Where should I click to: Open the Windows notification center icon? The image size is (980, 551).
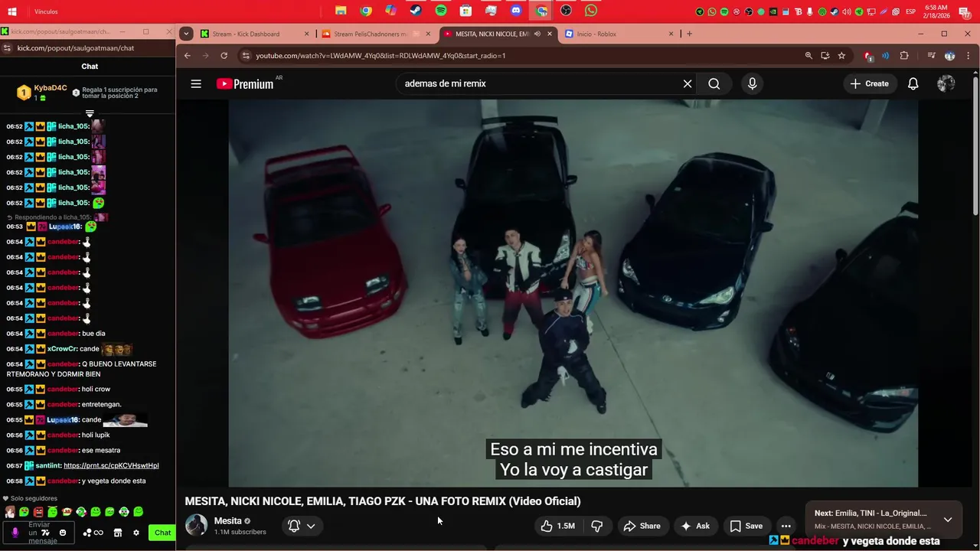coord(965,11)
